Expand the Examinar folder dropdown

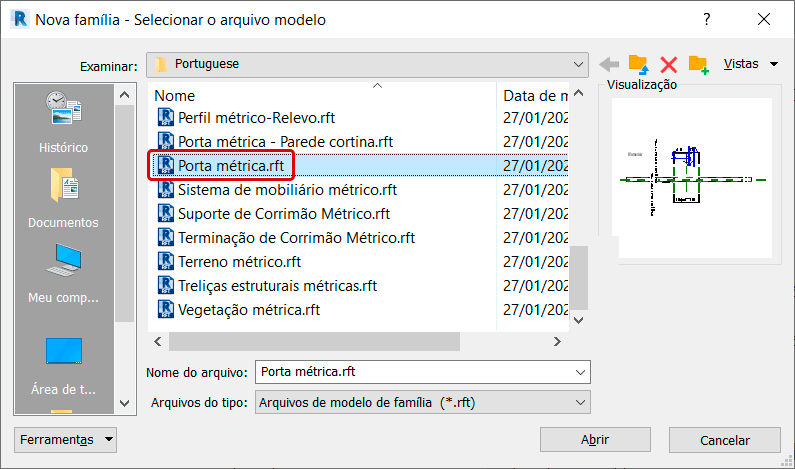click(x=580, y=64)
